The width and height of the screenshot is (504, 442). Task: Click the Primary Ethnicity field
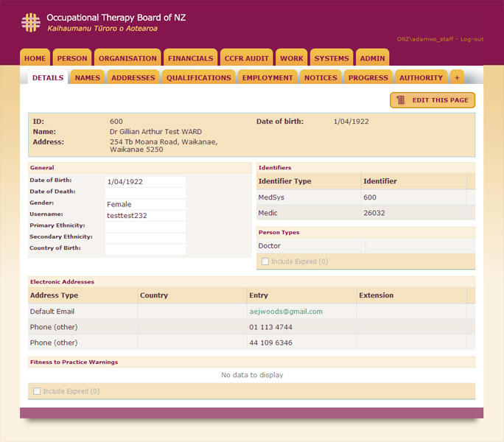[145, 226]
